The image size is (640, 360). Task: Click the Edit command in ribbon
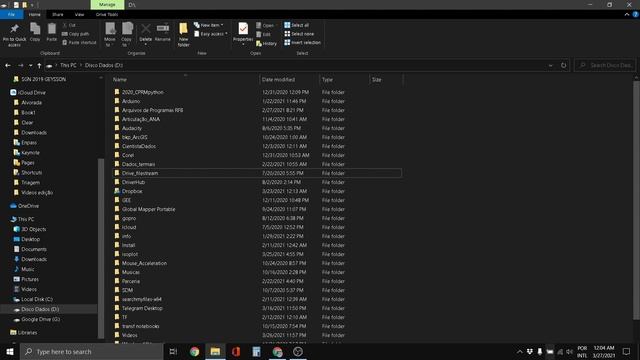point(263,34)
